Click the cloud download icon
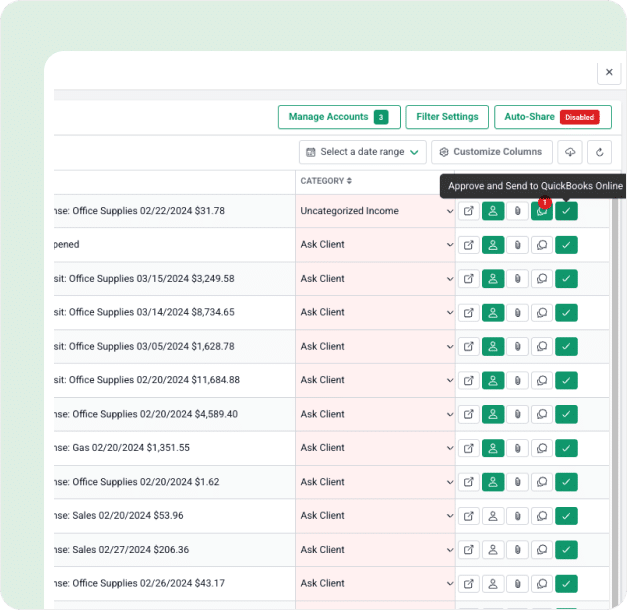 tap(570, 152)
